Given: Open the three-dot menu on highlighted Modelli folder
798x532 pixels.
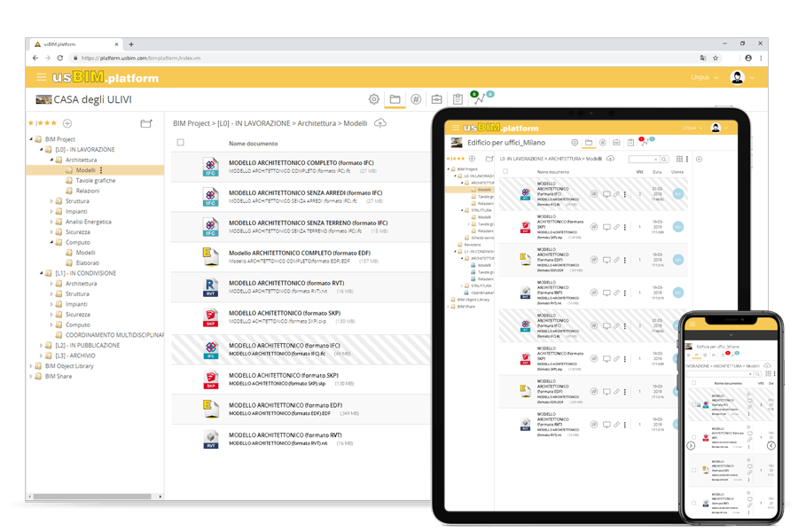Looking at the screenshot, I should coord(101,170).
